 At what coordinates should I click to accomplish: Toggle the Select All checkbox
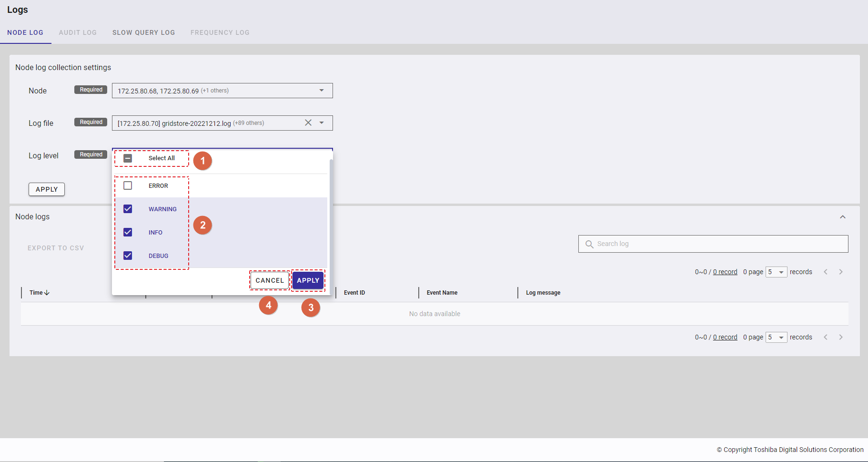128,158
